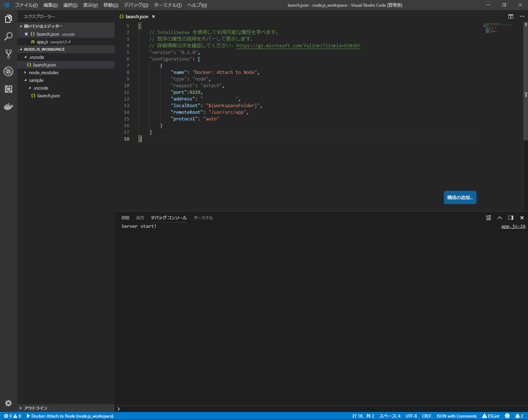Toggle the panel to maximize size
This screenshot has width=528, height=420.
click(x=500, y=217)
